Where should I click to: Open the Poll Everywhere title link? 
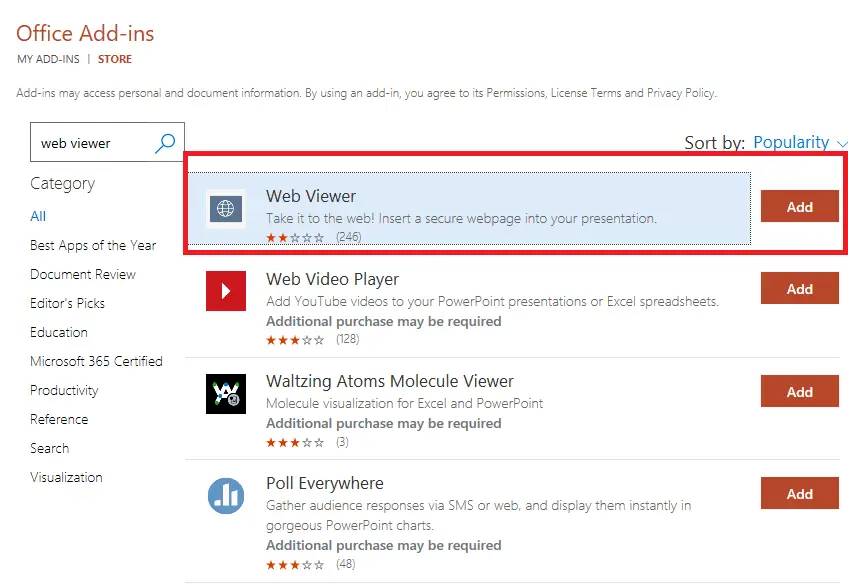[x=325, y=483]
